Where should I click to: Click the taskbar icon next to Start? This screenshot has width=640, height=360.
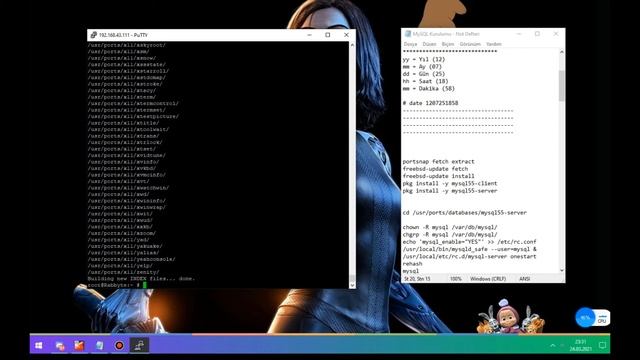60,346
